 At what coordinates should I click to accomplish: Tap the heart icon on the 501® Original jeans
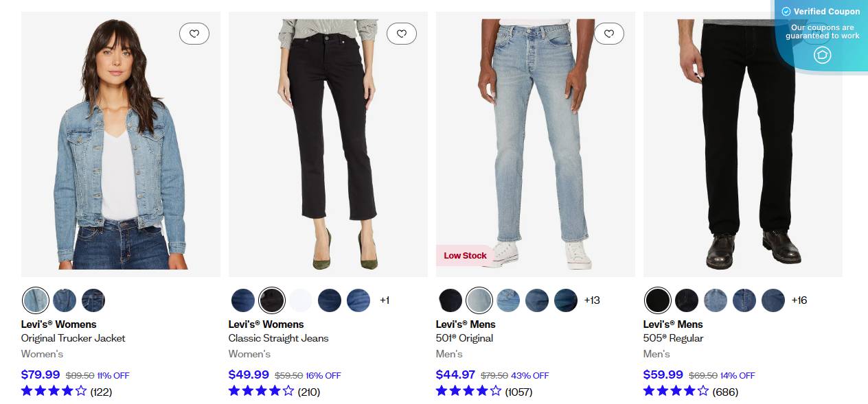[x=609, y=33]
